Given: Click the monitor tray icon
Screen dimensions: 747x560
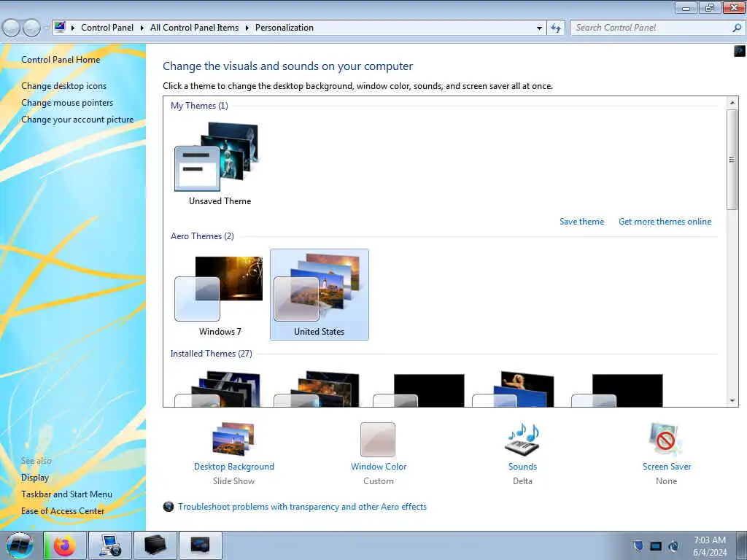Looking at the screenshot, I should [x=656, y=545].
